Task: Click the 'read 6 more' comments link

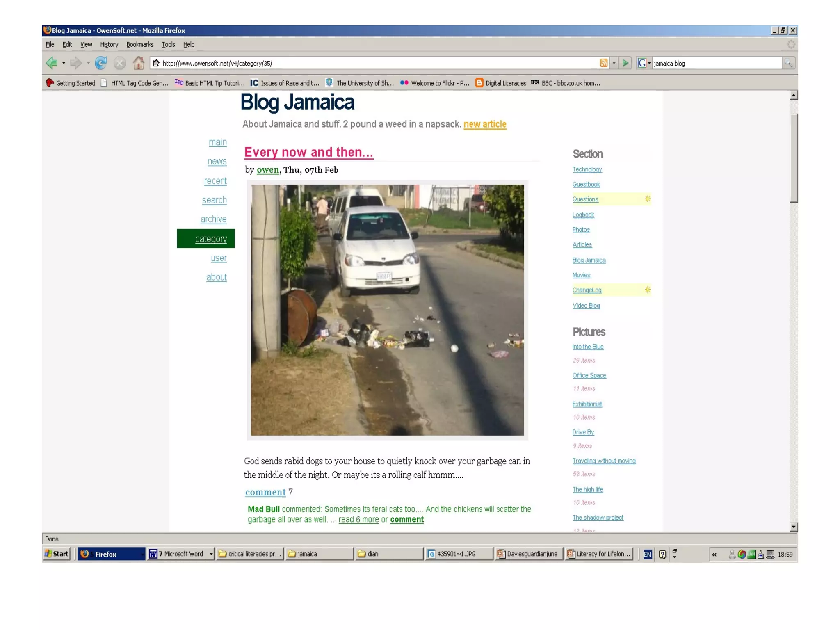Action: [358, 520]
